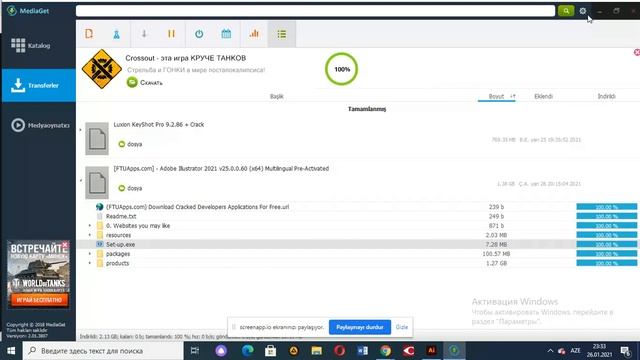Switch to Adobe Illustrator on taskbar
The image size is (640, 360).
[x=431, y=351]
